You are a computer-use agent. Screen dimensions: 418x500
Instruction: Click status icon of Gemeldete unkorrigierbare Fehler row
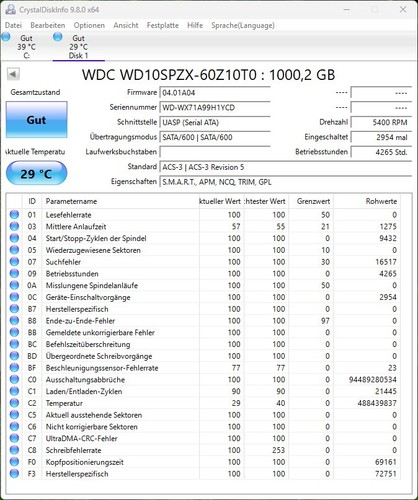click(x=14, y=332)
